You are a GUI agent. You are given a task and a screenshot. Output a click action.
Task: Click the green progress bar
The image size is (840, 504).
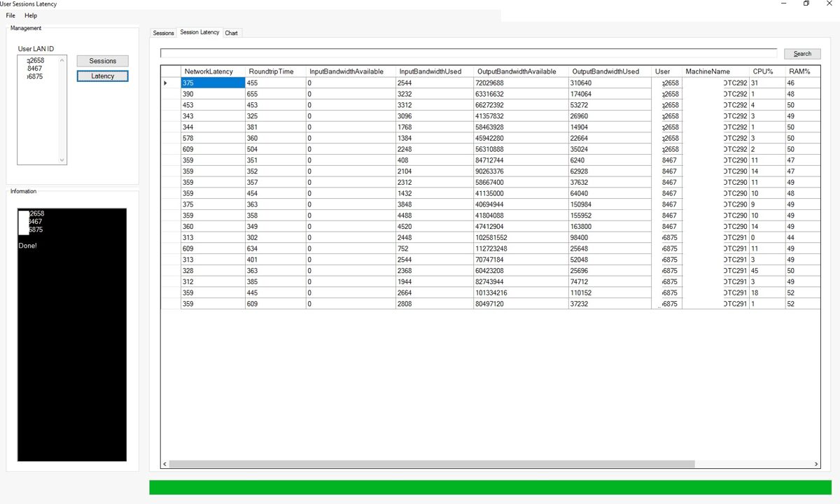click(x=490, y=487)
